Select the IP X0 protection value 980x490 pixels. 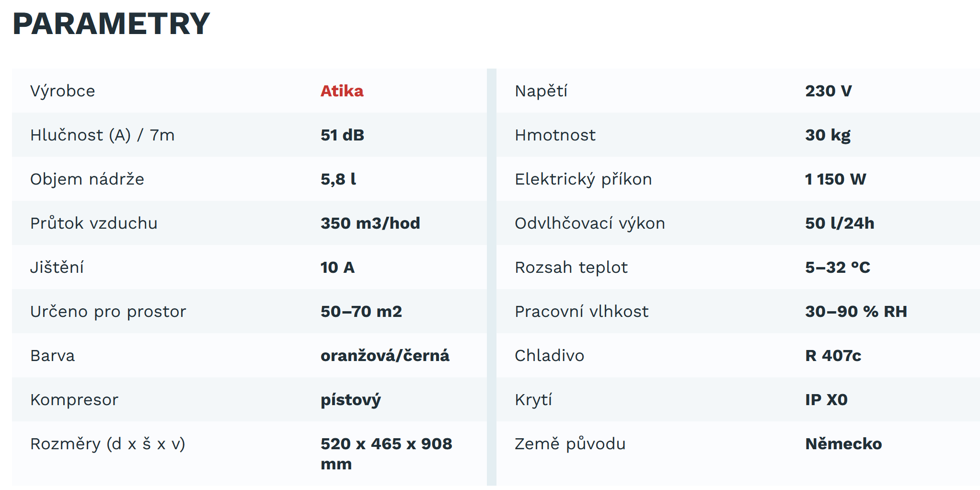point(826,400)
